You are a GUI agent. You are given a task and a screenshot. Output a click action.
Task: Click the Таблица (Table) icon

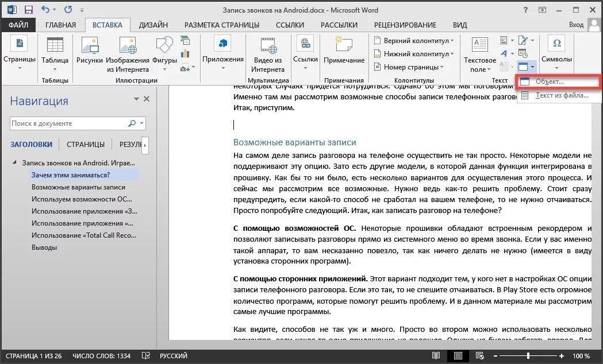(55, 45)
